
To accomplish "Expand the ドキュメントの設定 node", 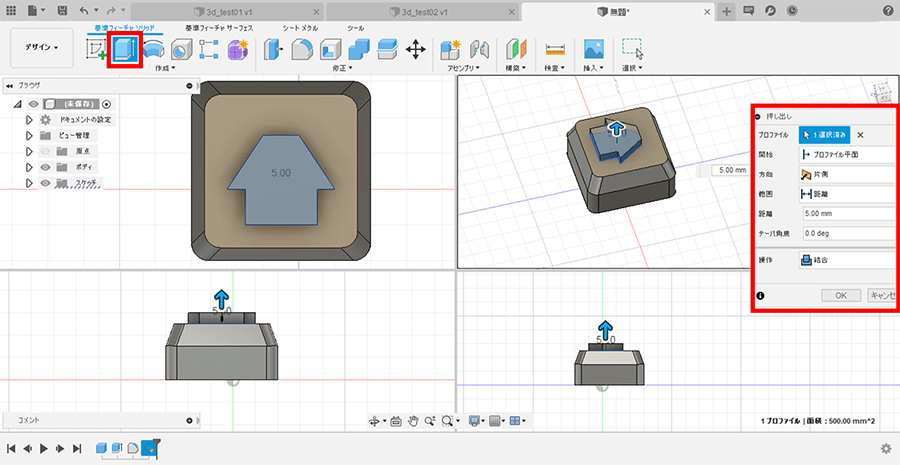I will 29,120.
